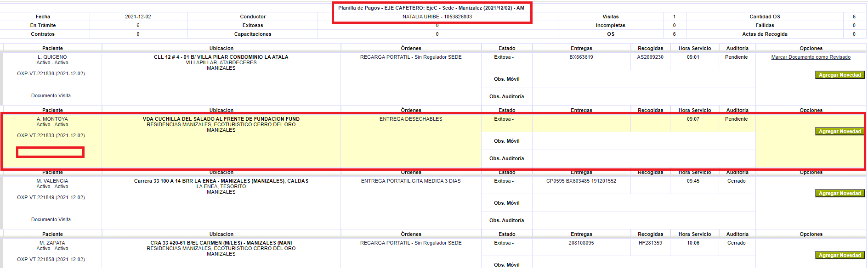Open Documento Visita under M. Valencia

pos(51,219)
